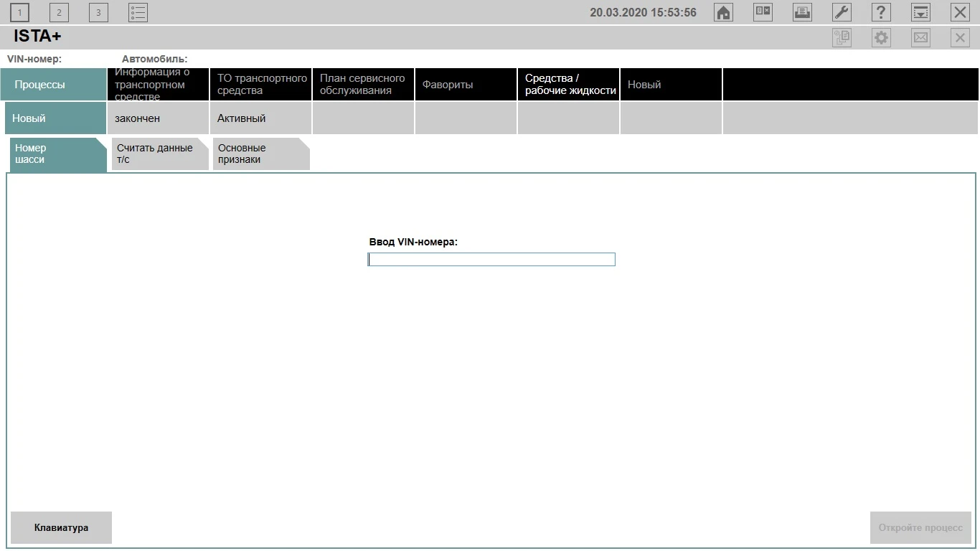Switch to Основные признаки tab
Screen dimensions: 980x551
(x=261, y=154)
